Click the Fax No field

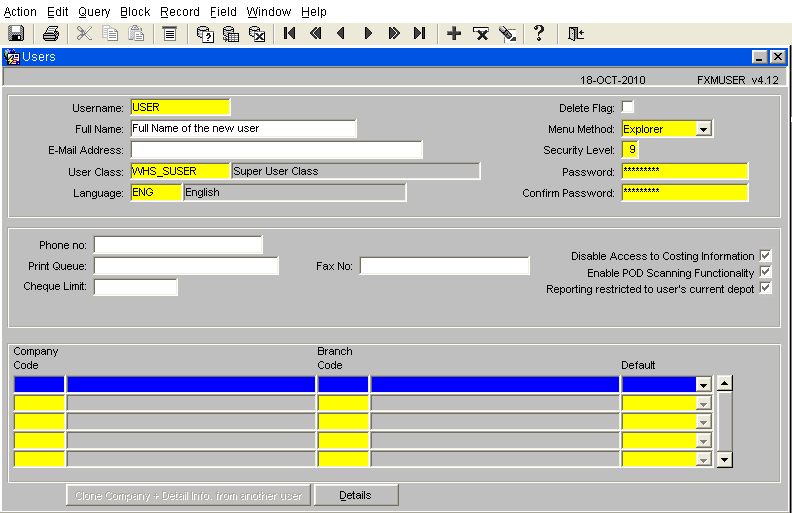click(x=444, y=266)
